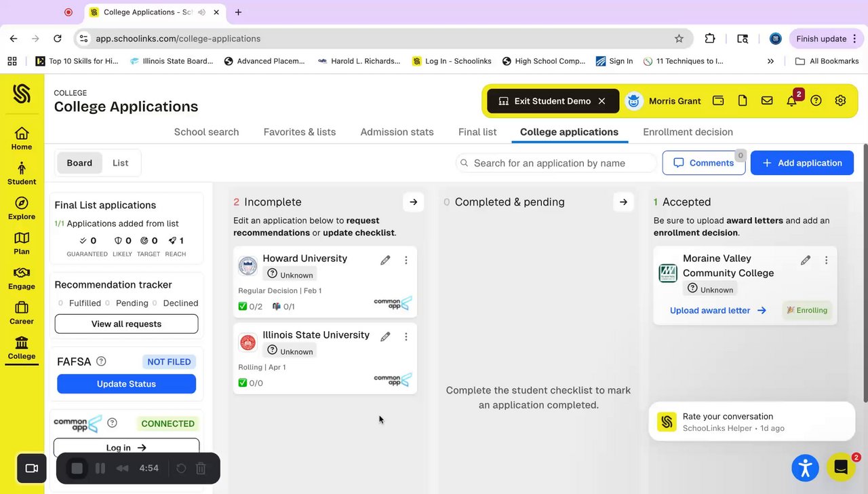The image size is (868, 494).
Task: Open the documents icon in header
Action: 743,100
